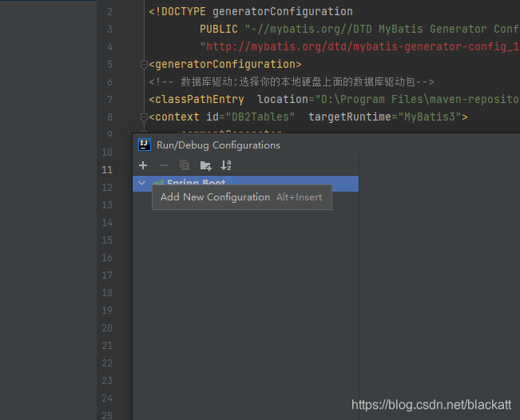Screen dimensions: 520x420
Task: Click the minus remove configuration icon
Action: [164, 165]
